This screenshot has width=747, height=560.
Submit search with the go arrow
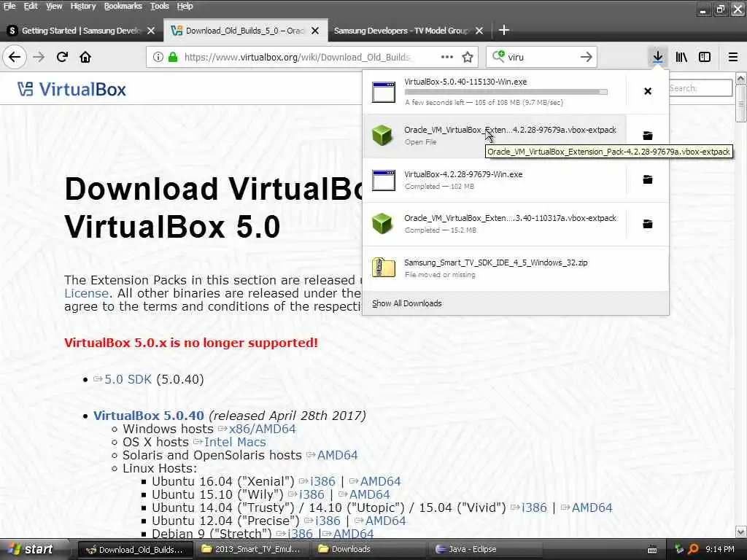[x=587, y=57]
